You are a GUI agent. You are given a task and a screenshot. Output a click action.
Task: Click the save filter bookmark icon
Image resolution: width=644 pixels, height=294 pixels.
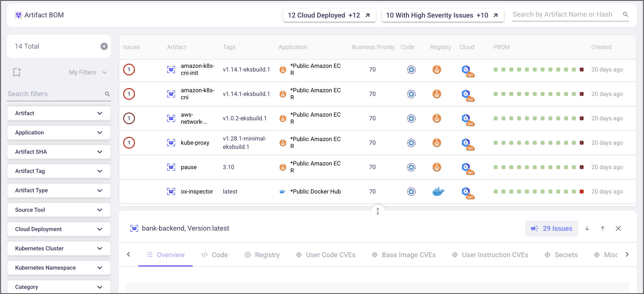(17, 72)
